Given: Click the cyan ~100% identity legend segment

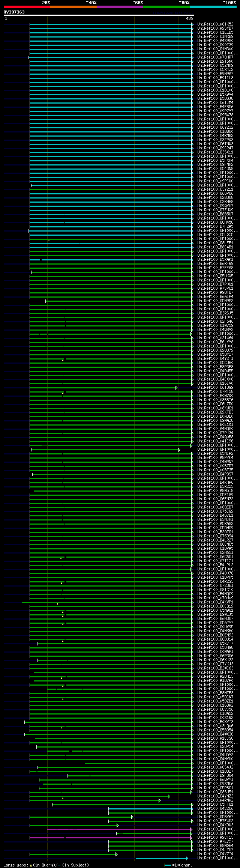Looking at the screenshot, I should (213, 7).
